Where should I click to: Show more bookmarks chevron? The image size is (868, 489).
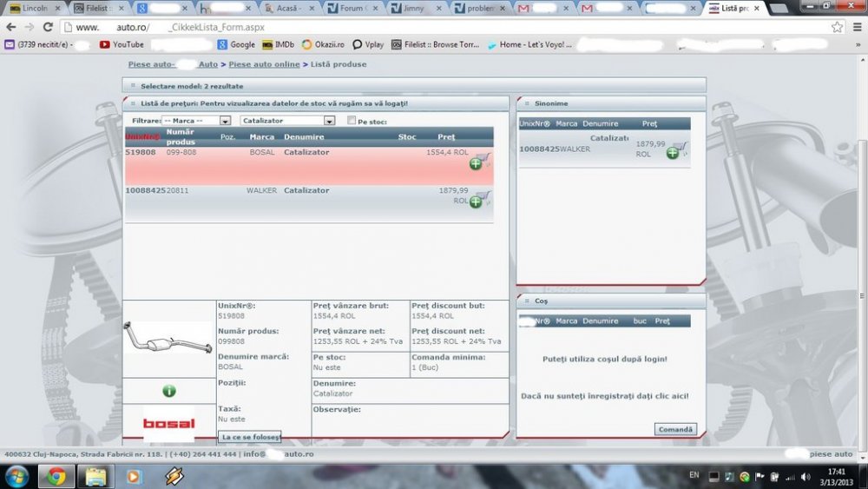click(x=858, y=44)
